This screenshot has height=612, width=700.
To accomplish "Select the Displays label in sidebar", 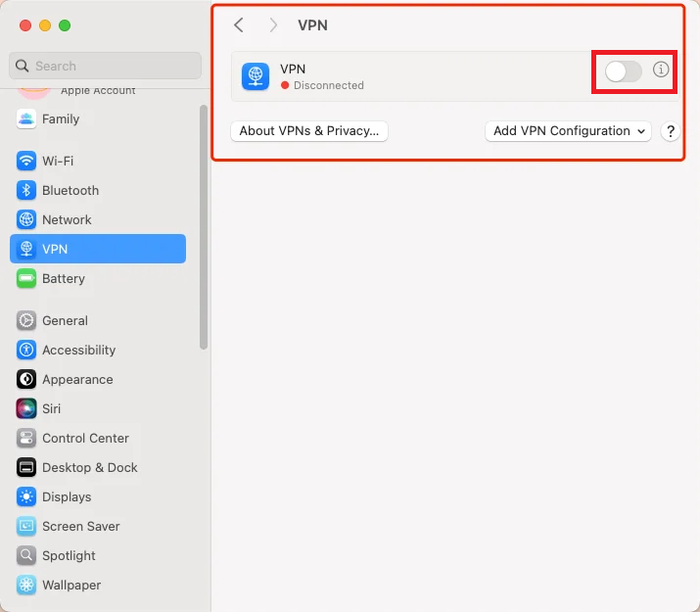I will (67, 496).
